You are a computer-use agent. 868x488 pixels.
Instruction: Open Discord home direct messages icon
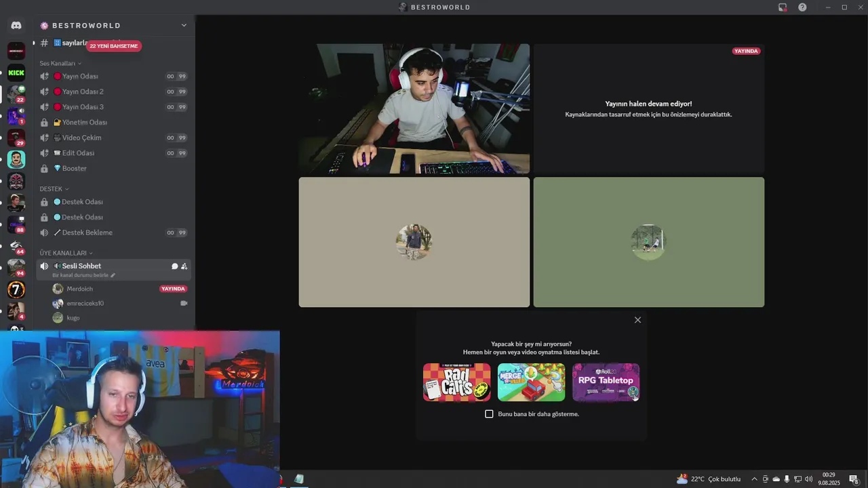coord(16,25)
